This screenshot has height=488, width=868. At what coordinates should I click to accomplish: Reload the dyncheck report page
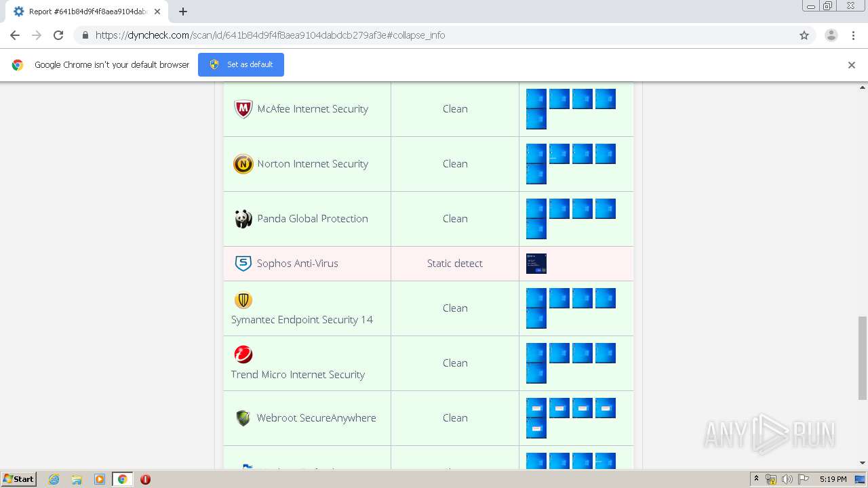click(x=58, y=35)
